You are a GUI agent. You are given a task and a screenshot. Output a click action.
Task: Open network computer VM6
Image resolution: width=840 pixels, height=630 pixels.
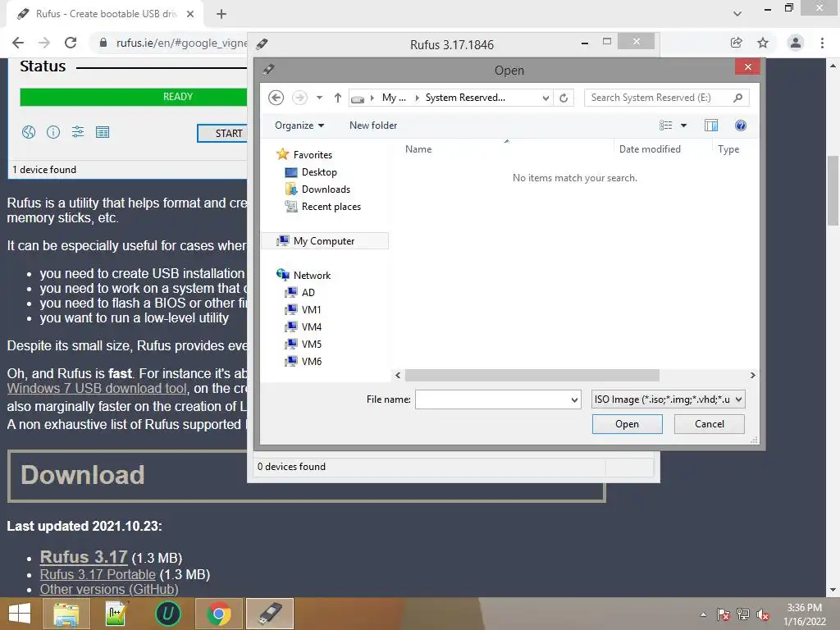(x=311, y=361)
